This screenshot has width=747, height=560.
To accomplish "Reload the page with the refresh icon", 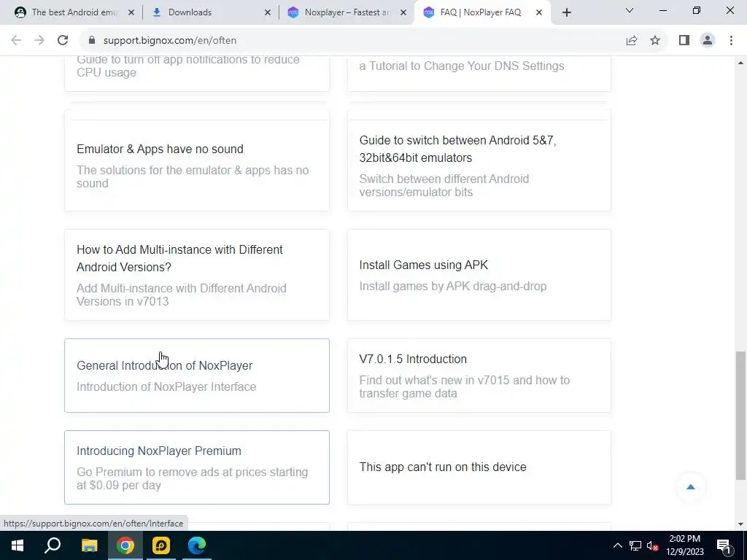I will point(63,41).
